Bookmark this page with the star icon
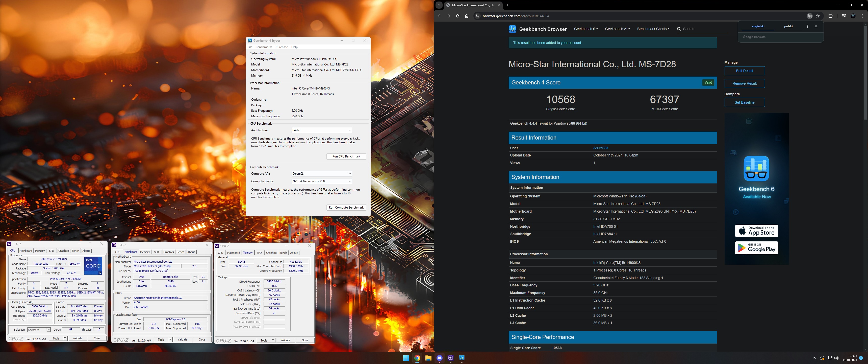The width and height of the screenshot is (868, 364). coord(818,16)
